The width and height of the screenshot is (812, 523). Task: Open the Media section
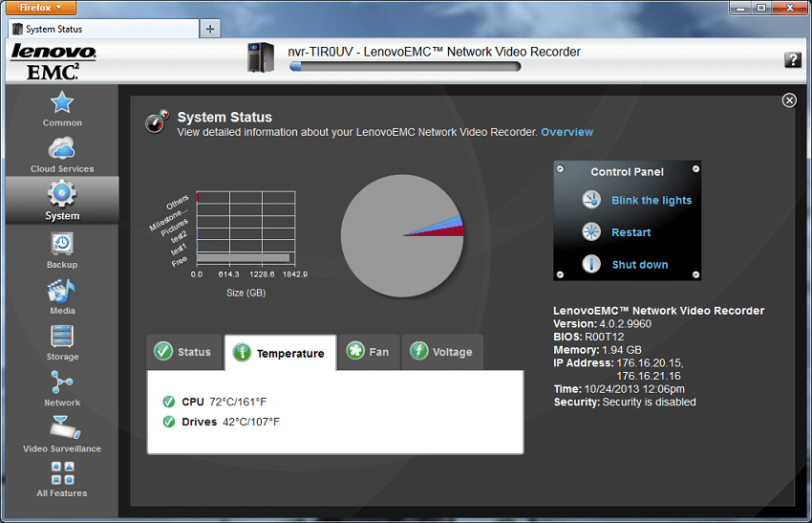(62, 296)
